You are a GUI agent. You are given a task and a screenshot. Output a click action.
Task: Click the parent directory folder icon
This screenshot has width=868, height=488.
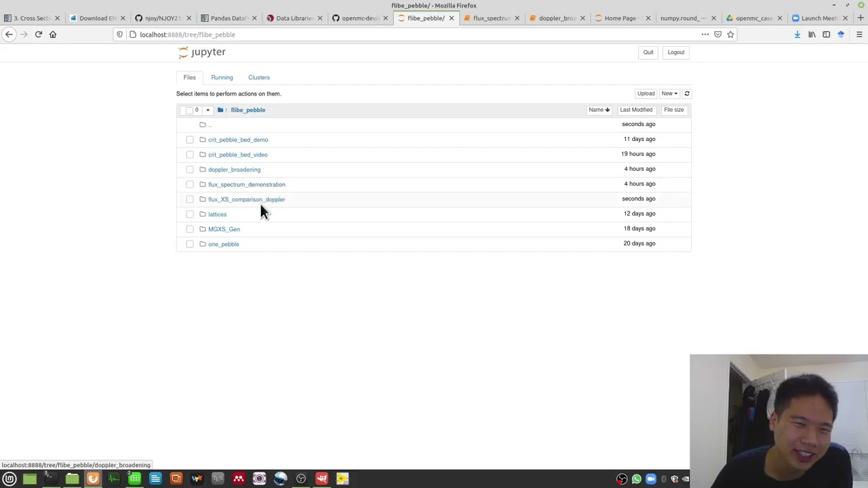(203, 125)
